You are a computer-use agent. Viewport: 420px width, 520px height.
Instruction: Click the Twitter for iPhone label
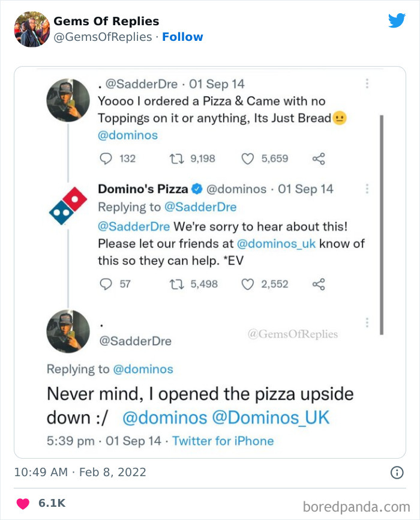pyautogui.click(x=224, y=441)
